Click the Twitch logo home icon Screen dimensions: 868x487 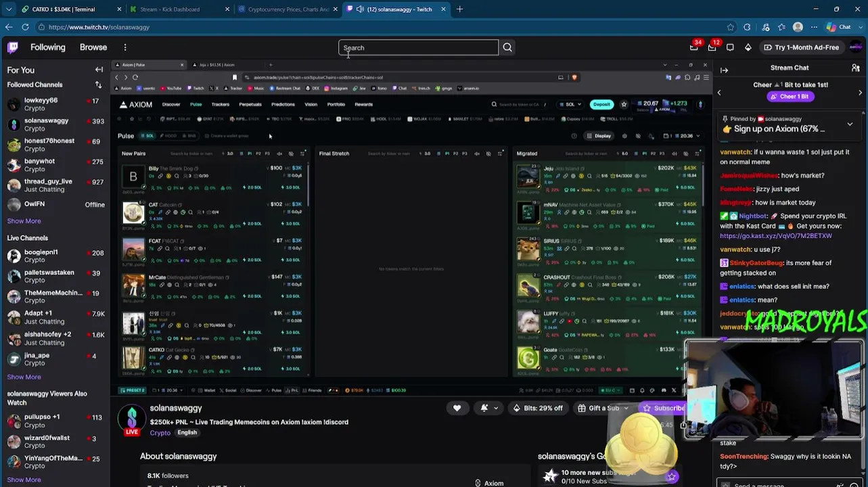(13, 47)
